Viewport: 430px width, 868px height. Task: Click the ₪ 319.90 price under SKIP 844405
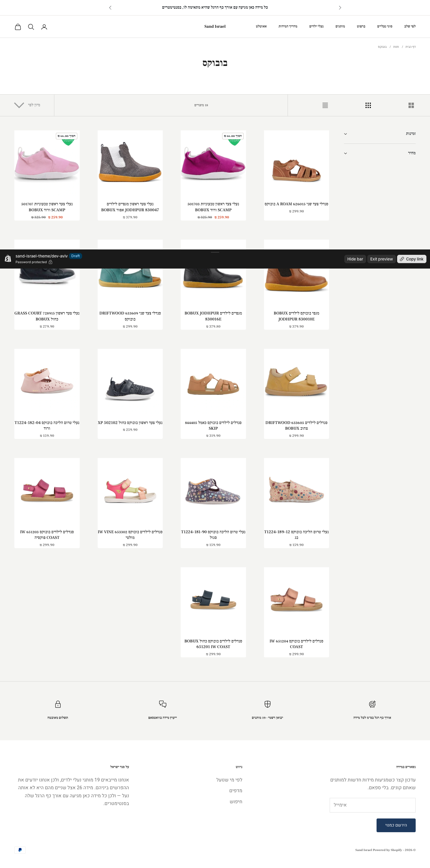pos(213,436)
